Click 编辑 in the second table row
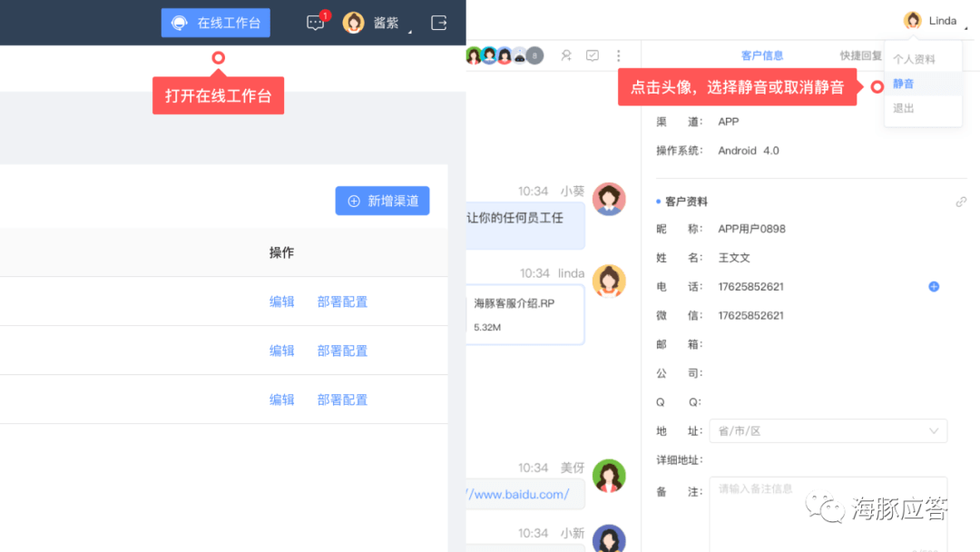The image size is (980, 552). [282, 350]
